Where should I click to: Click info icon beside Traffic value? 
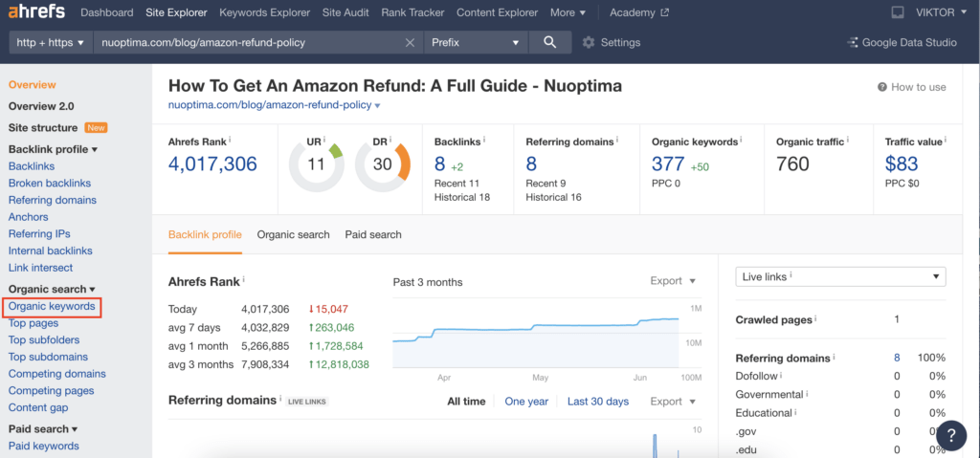(x=946, y=140)
